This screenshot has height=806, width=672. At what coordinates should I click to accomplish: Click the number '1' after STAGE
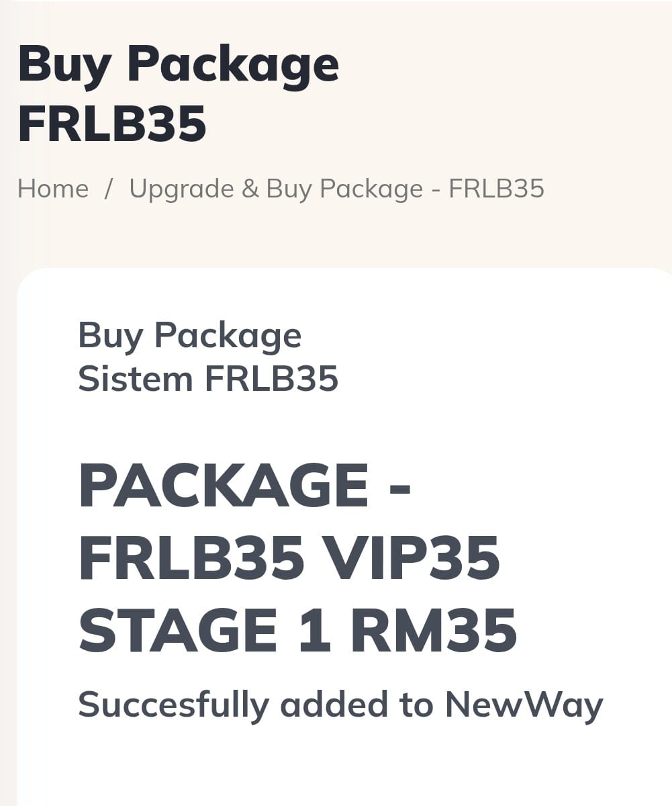click(315, 631)
